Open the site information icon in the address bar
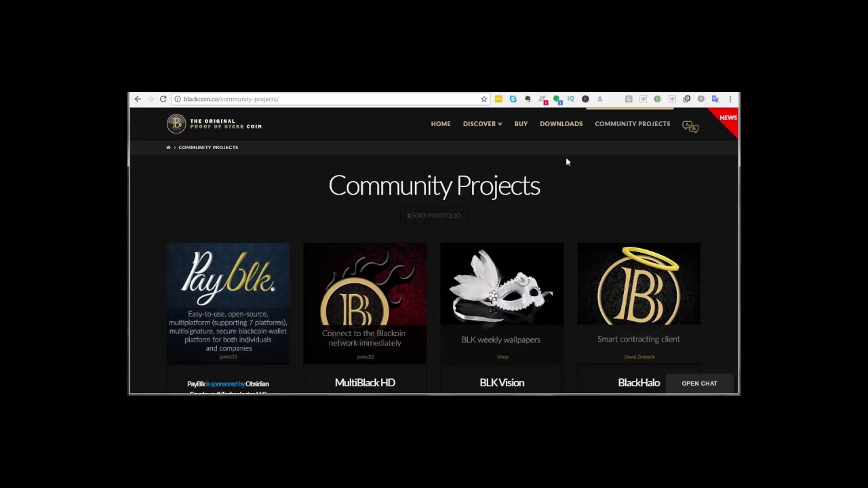 pyautogui.click(x=178, y=99)
